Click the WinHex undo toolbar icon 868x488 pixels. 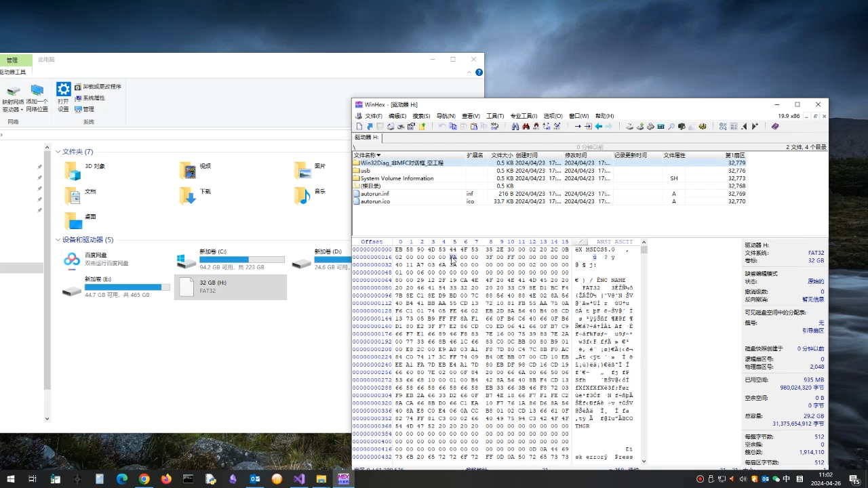coord(441,126)
